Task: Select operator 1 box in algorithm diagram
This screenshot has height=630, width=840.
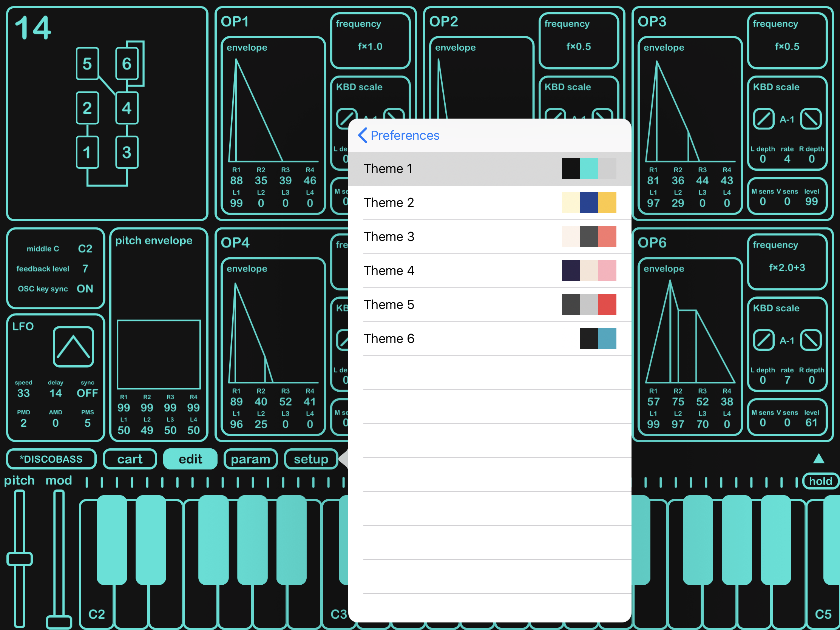Action: (87, 152)
